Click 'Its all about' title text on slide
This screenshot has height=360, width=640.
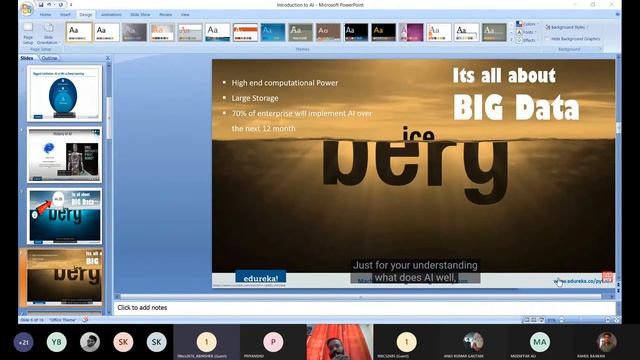504,76
